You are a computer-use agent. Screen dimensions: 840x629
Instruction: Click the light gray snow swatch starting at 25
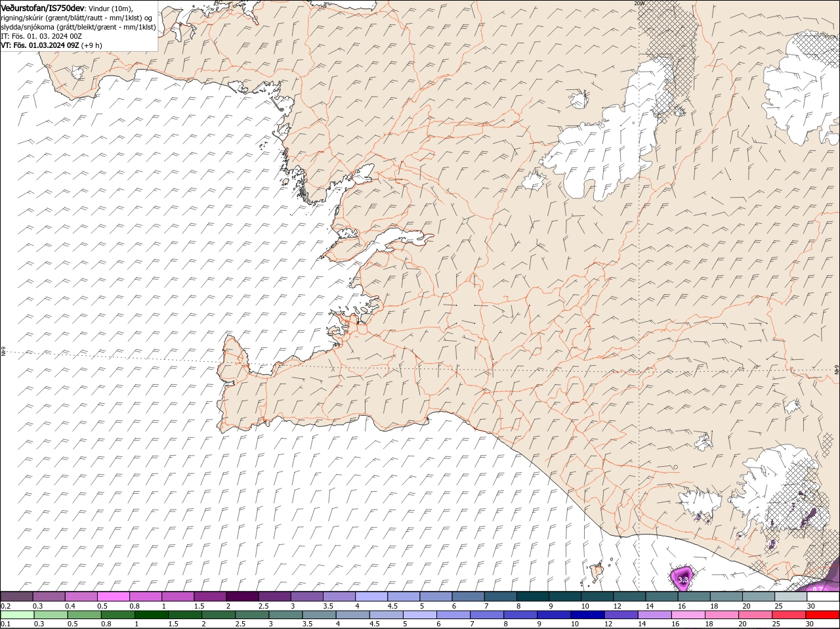pyautogui.click(x=791, y=596)
